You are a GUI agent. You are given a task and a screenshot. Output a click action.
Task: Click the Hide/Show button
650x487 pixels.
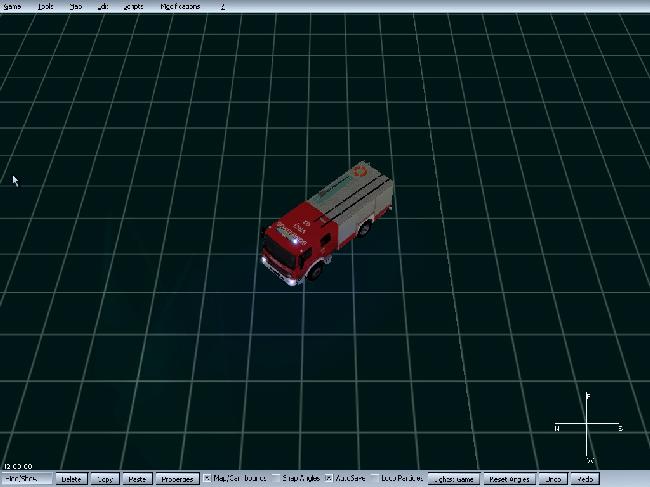point(27,479)
